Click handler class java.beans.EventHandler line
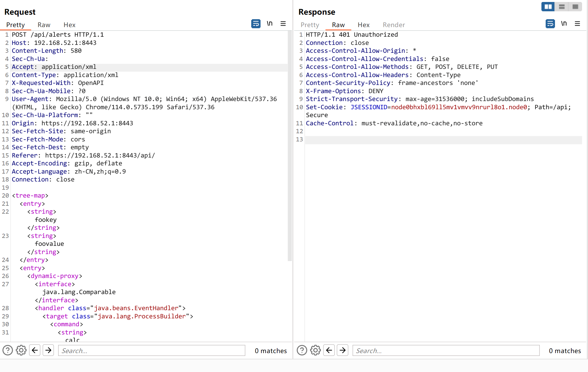The image size is (588, 372). point(110,308)
